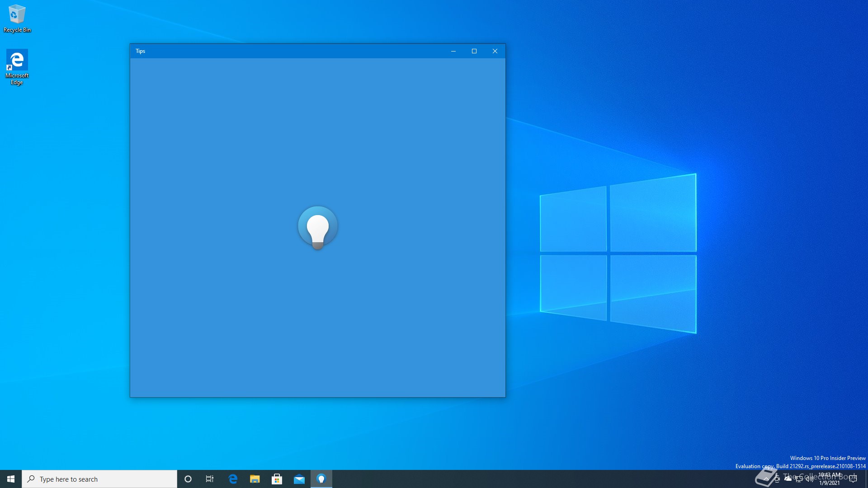868x488 pixels.
Task: Click the Tips app taskbar button
Action: point(321,479)
